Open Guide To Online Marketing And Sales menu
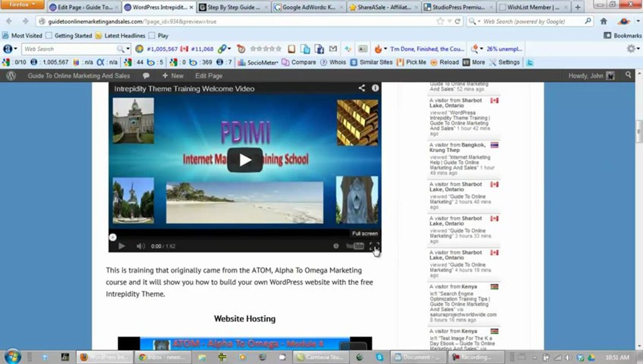This screenshot has height=364, width=643. [x=79, y=75]
